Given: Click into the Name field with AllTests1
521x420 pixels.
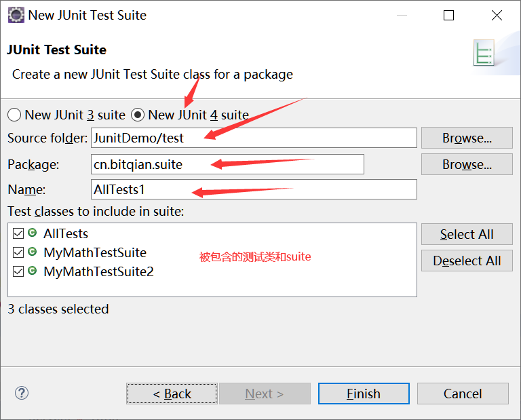Looking at the screenshot, I should (254, 189).
